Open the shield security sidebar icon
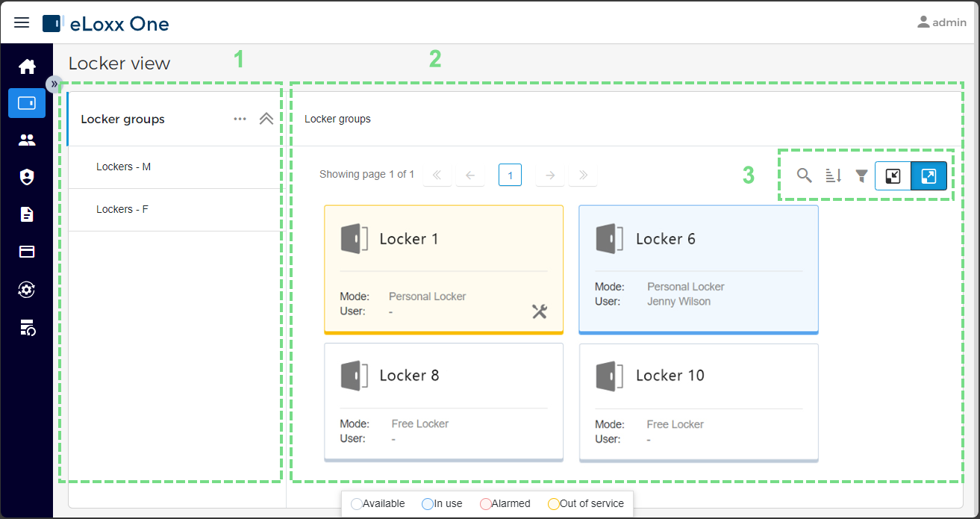980x519 pixels. point(27,177)
